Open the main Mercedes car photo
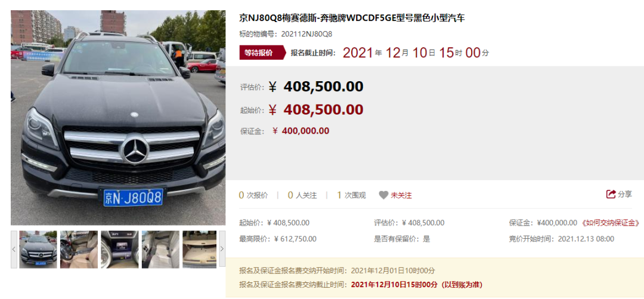 point(118,118)
